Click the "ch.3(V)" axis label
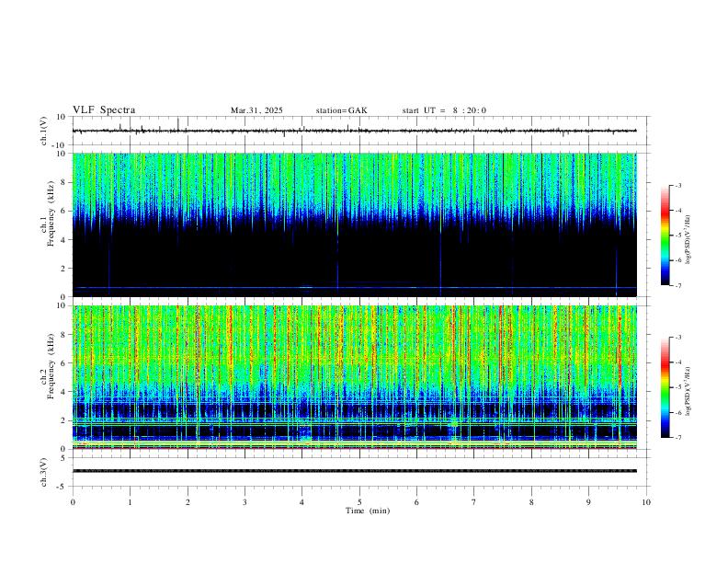 (44, 472)
